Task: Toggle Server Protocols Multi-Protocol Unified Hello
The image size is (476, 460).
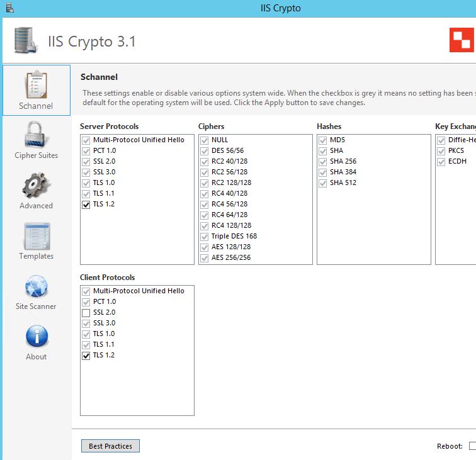Action: click(86, 140)
